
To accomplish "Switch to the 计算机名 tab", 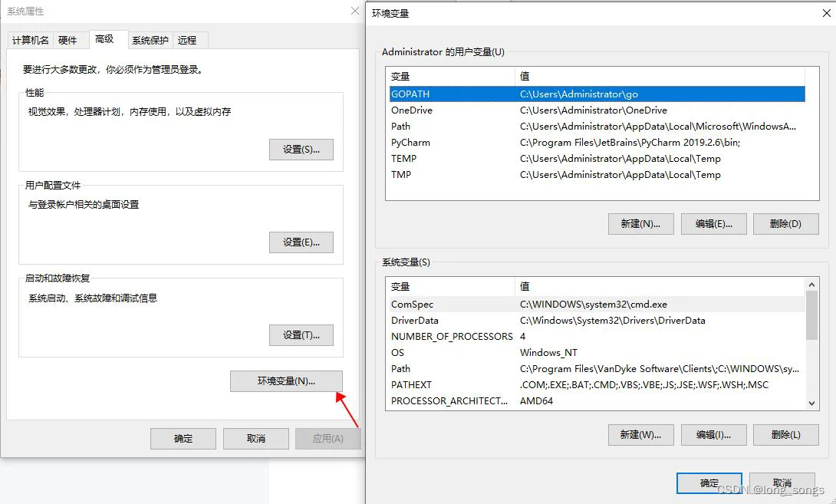I will click(x=31, y=40).
